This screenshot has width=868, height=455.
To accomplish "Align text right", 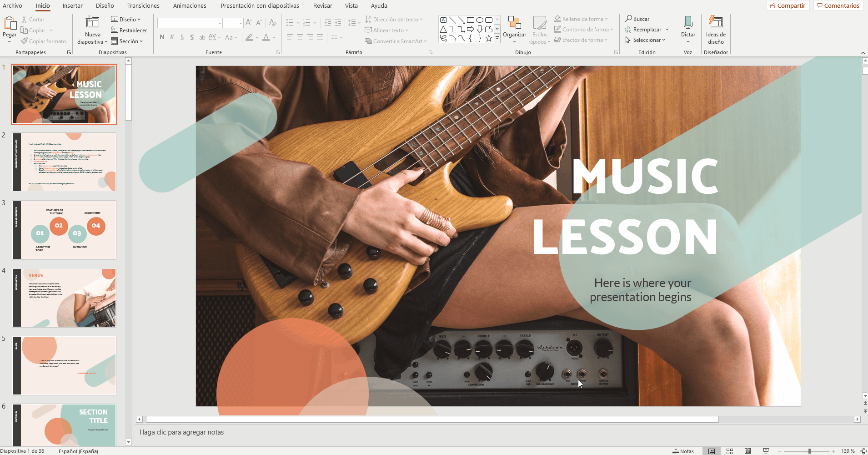I will point(310,37).
